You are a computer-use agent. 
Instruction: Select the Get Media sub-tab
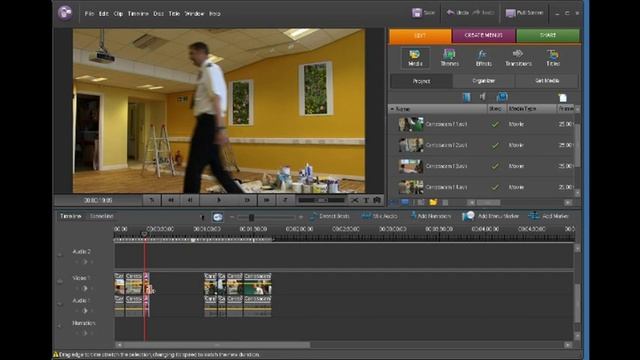[x=547, y=81]
